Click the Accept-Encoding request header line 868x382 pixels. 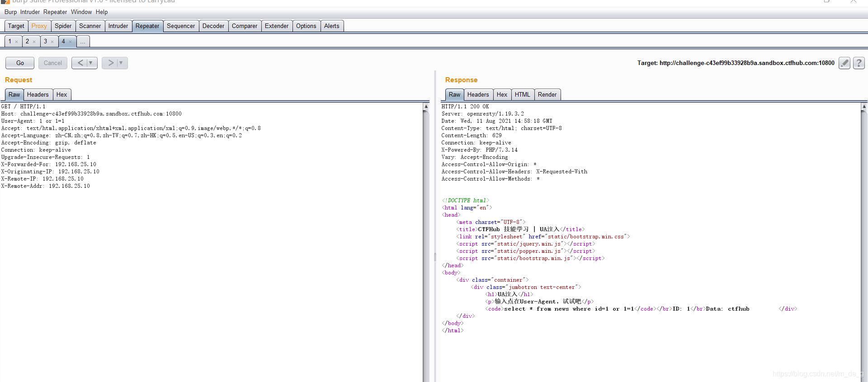click(x=49, y=143)
